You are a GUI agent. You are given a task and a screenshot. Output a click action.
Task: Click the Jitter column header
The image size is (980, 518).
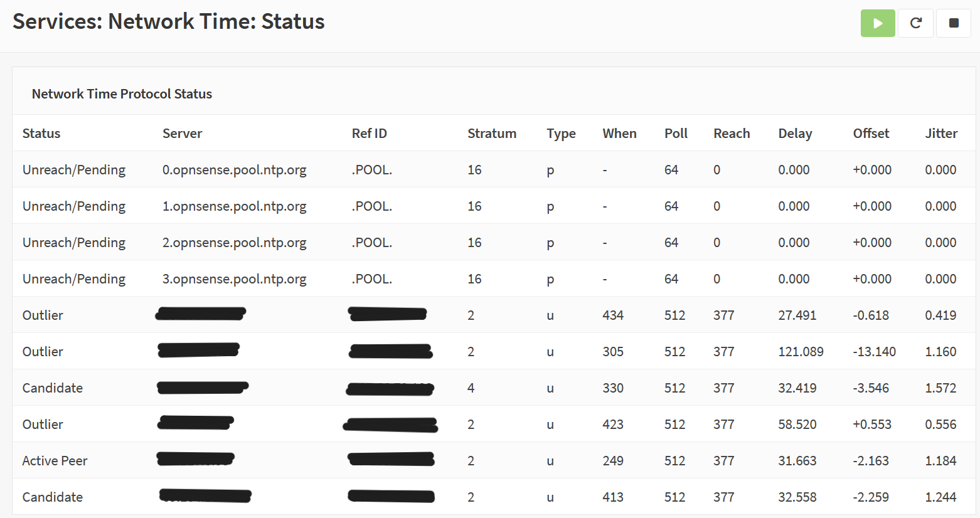tap(940, 134)
